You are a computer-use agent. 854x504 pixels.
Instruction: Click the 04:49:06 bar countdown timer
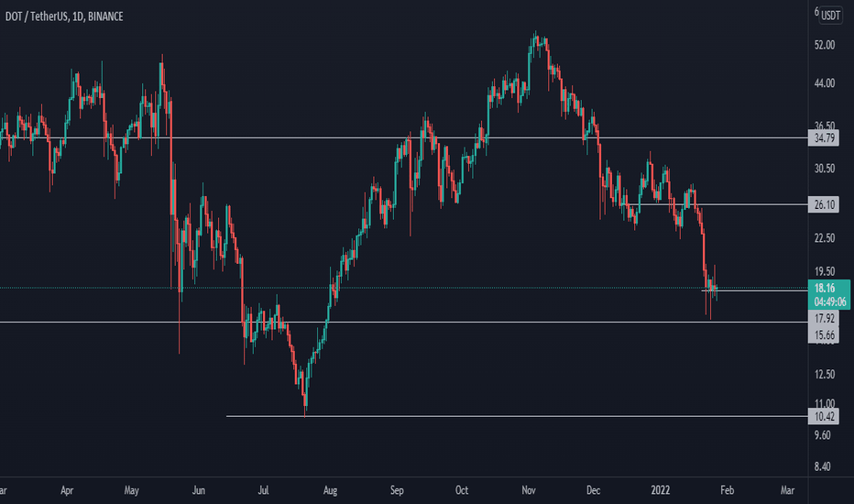(x=830, y=301)
